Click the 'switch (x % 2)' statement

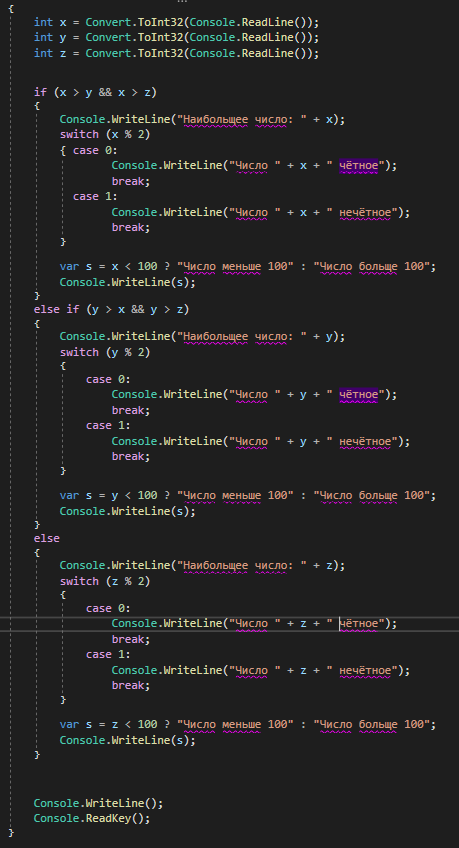(x=105, y=134)
